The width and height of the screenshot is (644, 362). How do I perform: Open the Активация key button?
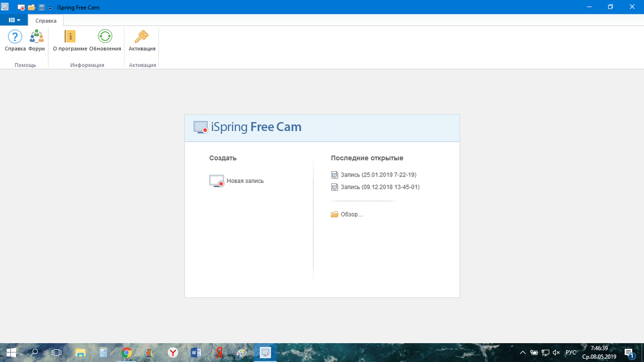point(142,41)
